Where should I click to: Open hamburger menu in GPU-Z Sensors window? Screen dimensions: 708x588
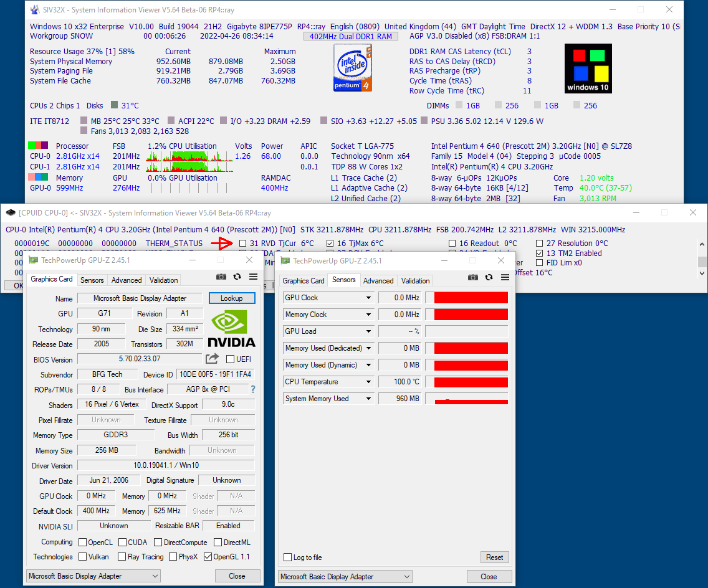pos(505,277)
